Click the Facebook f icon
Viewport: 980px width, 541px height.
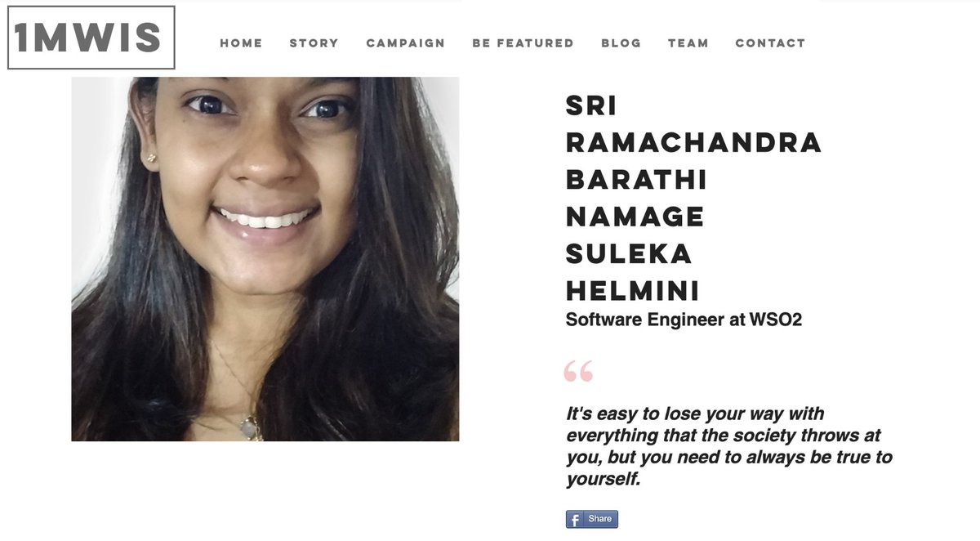pyautogui.click(x=576, y=519)
